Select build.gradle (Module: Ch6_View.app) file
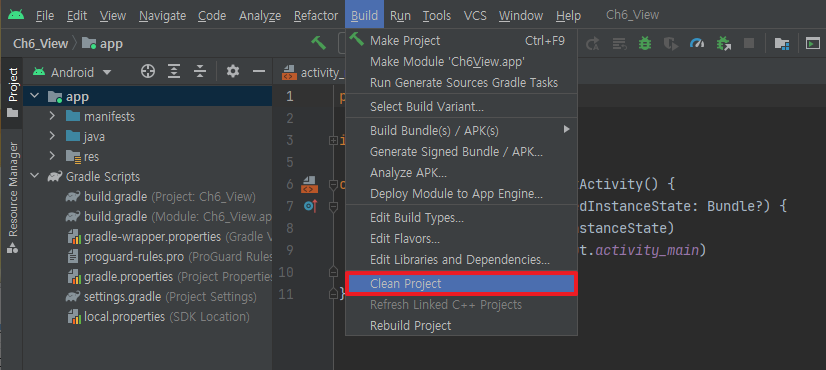 pyautogui.click(x=168, y=217)
